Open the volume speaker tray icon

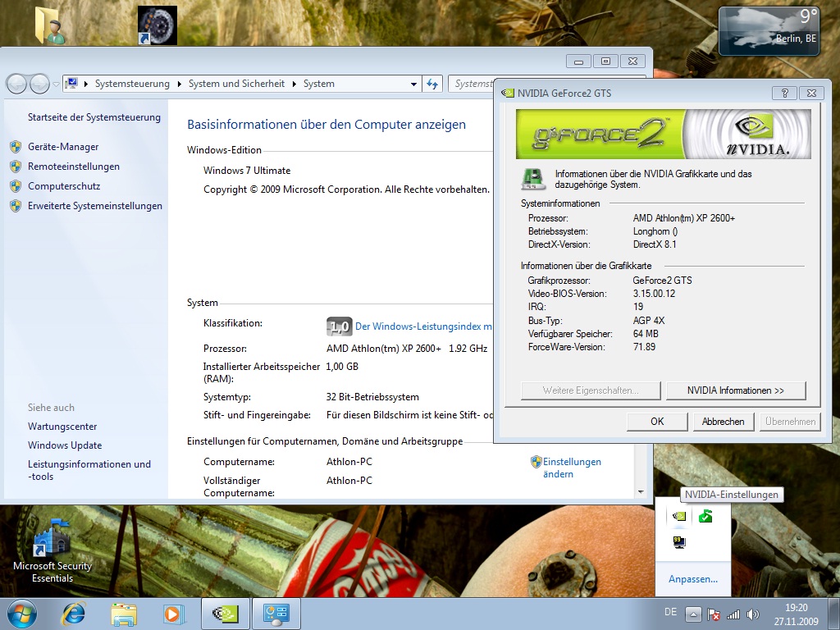point(753,614)
